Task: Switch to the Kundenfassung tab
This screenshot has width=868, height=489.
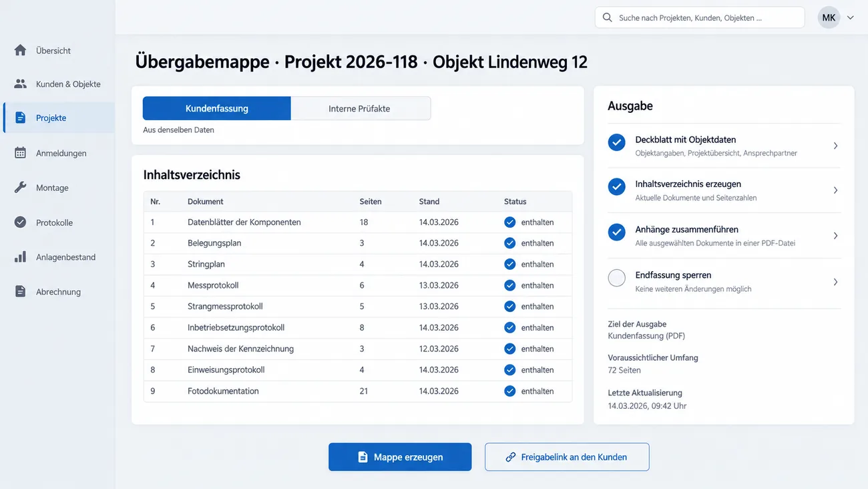Action: click(217, 108)
